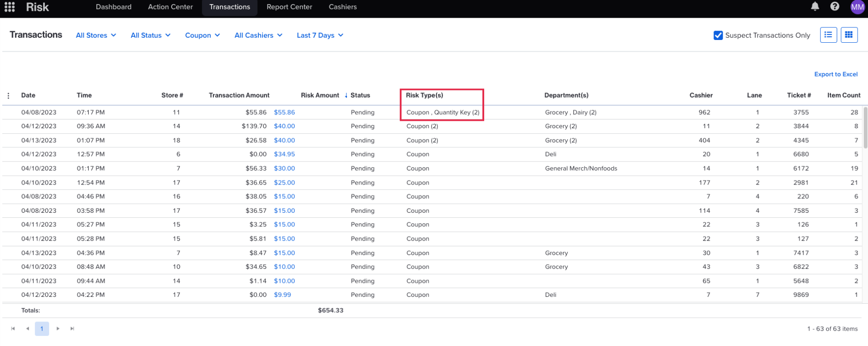
Task: Expand the All Cashiers filter
Action: point(258,35)
